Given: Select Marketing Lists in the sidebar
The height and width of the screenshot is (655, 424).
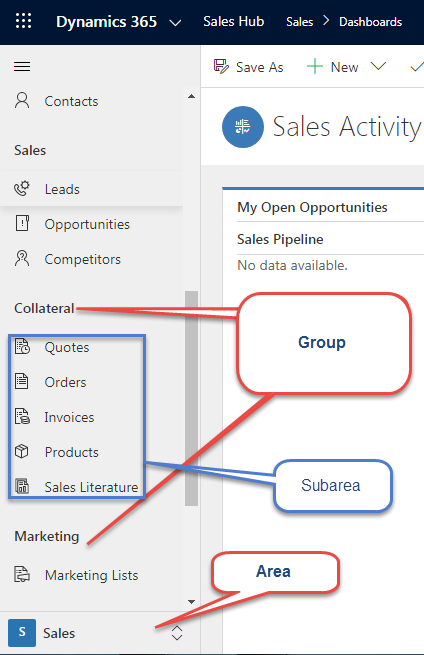Looking at the screenshot, I should point(91,575).
